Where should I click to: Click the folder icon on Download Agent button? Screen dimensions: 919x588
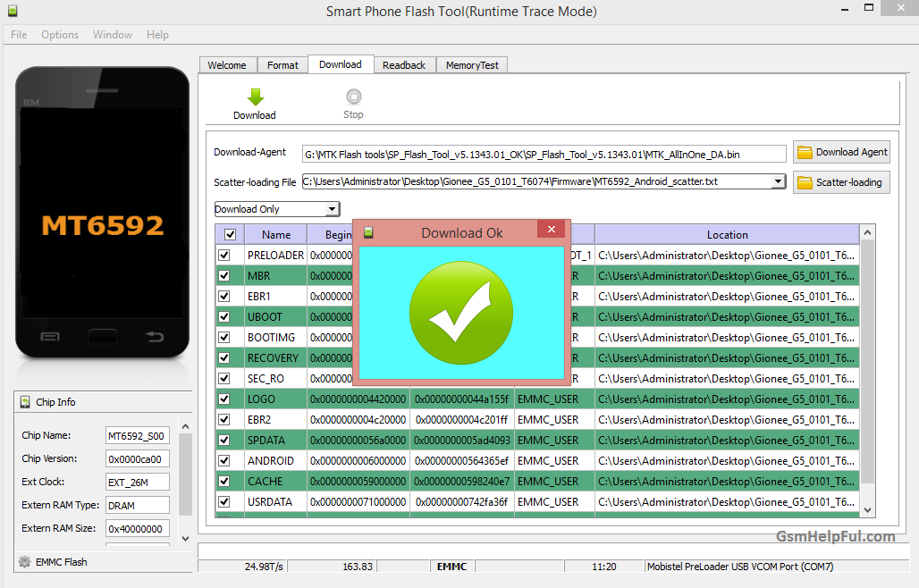click(x=805, y=152)
